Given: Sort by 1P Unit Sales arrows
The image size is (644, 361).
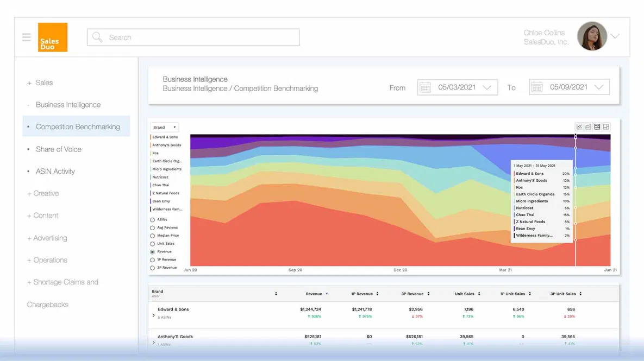Looking at the screenshot, I should coord(530,294).
